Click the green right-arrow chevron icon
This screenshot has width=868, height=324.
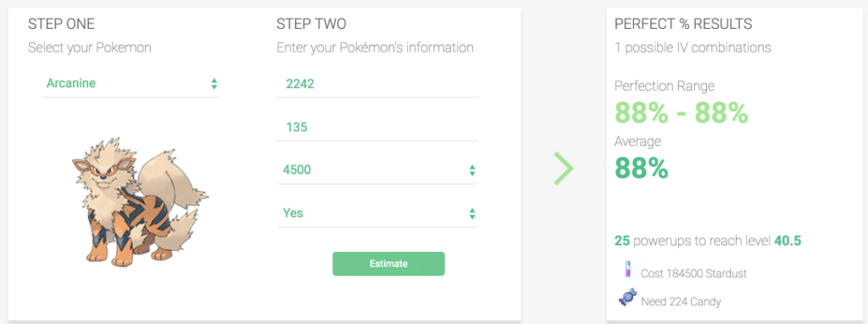(564, 168)
